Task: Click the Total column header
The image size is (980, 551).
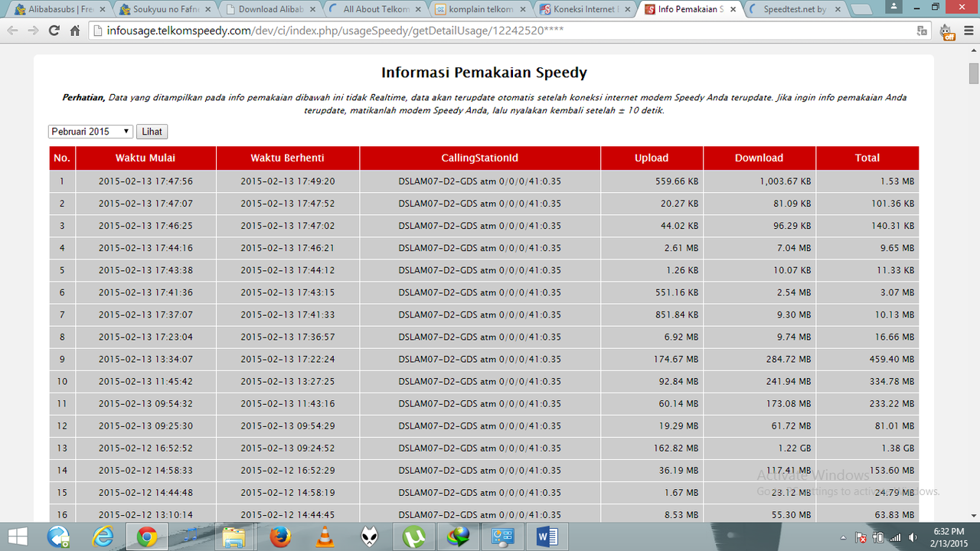Action: [867, 158]
